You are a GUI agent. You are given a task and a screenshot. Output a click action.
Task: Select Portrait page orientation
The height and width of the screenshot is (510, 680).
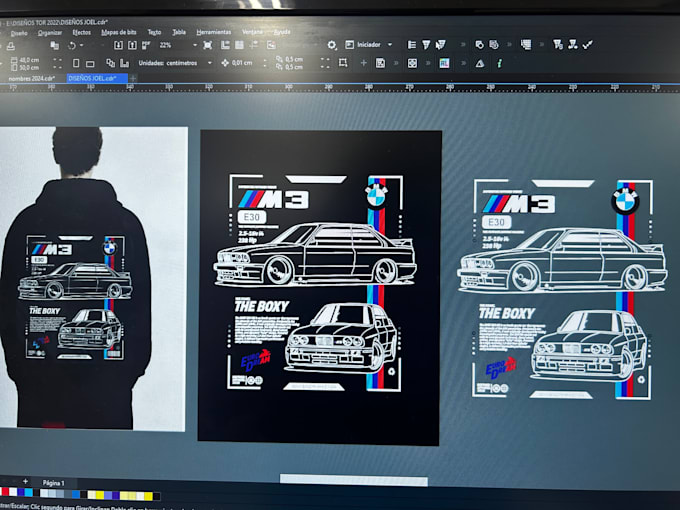point(76,63)
